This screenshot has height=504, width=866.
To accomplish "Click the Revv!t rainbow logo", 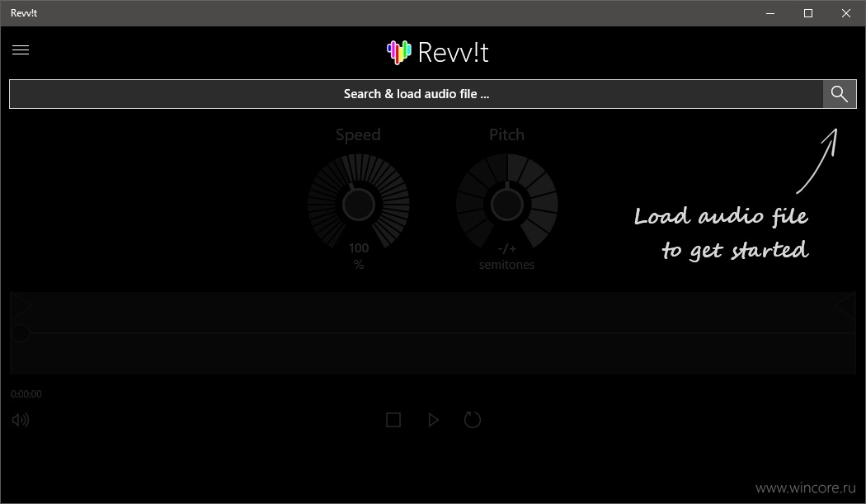I will (398, 53).
